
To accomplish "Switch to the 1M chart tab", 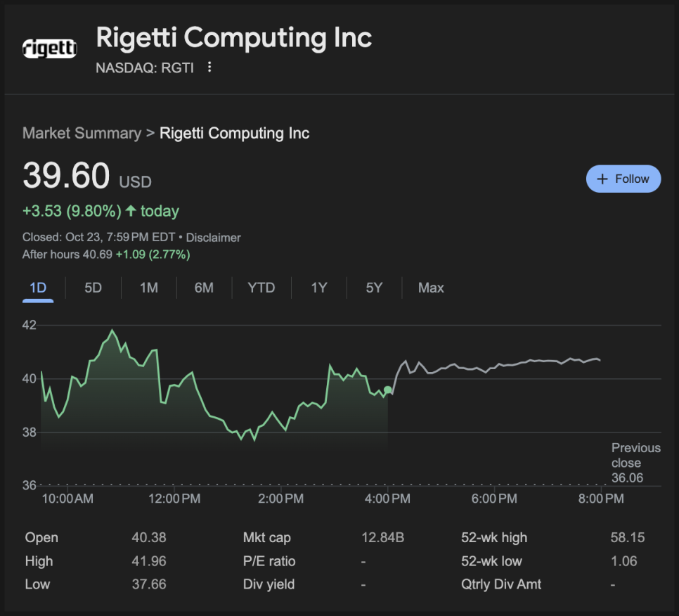I will tap(148, 288).
